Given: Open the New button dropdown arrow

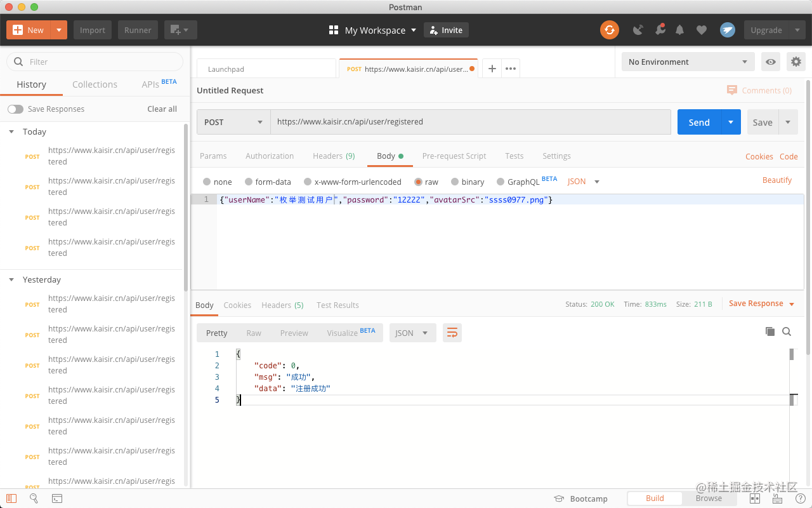Looking at the screenshot, I should 59,30.
